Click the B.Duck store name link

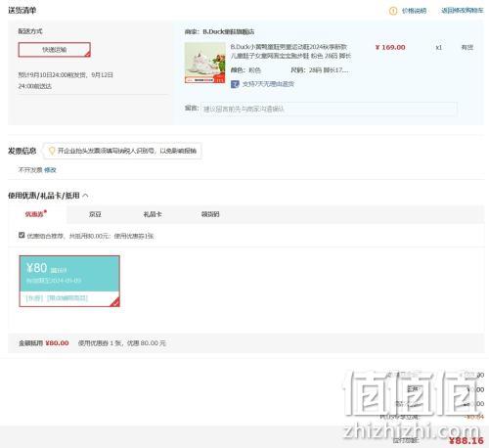point(228,31)
